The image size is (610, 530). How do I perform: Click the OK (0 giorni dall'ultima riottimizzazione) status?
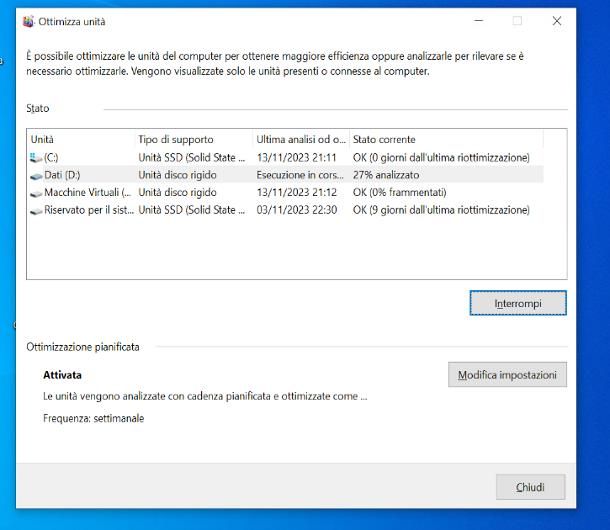441,158
